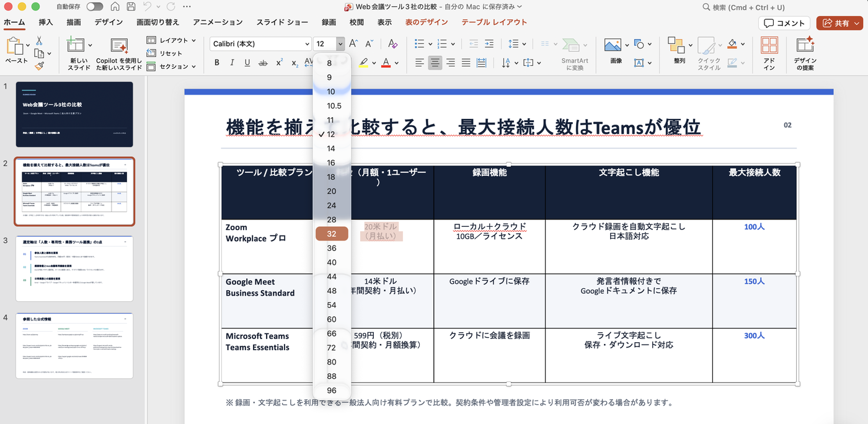This screenshot has width=868, height=424.
Task: Click the decrease font size icon
Action: click(369, 43)
